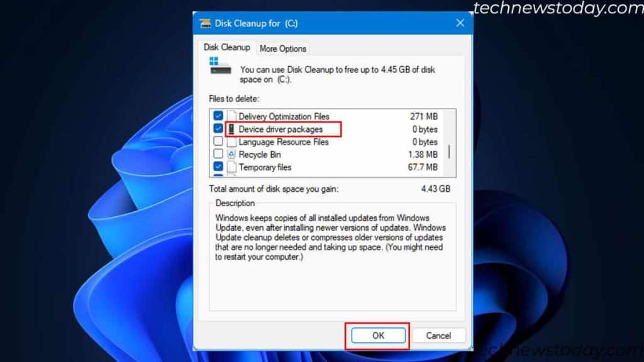Uncheck Temporary files
This screenshot has width=644, height=362.
click(x=218, y=167)
